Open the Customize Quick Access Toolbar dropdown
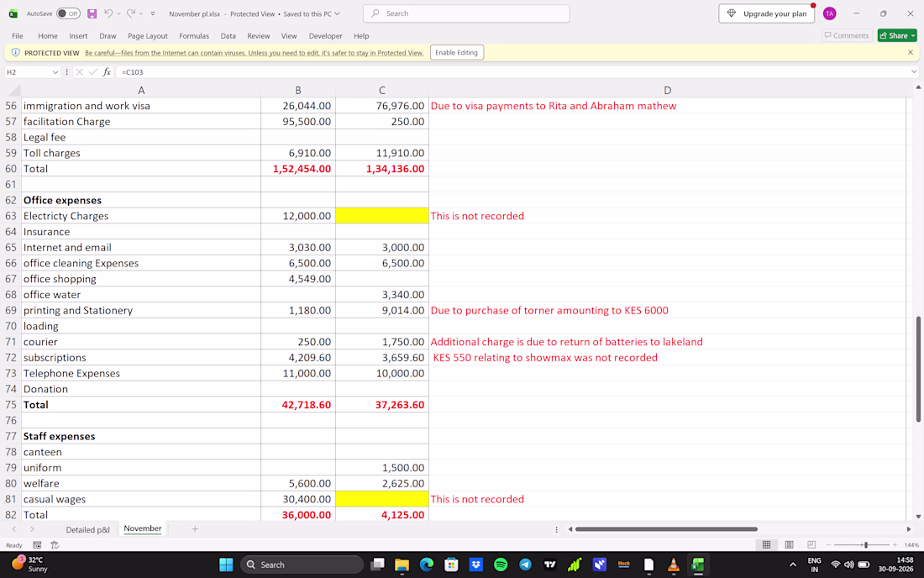 point(153,13)
